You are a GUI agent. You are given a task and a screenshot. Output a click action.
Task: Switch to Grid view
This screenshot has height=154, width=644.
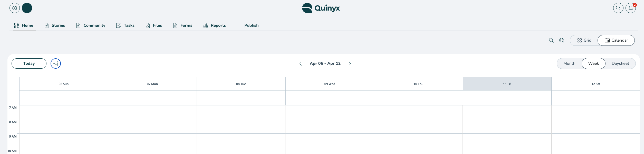584,40
